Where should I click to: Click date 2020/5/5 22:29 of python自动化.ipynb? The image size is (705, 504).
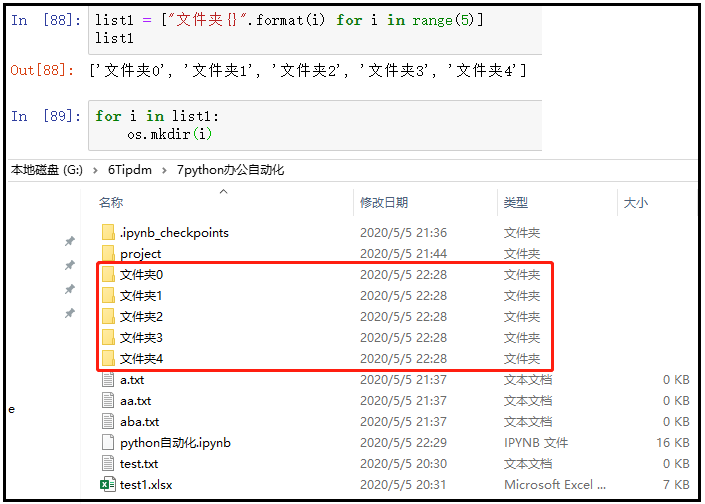point(403,443)
